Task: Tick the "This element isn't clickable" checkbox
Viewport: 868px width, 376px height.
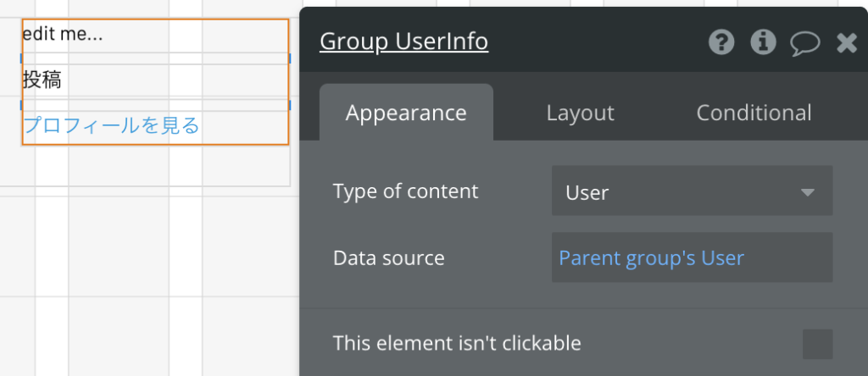Action: (818, 344)
